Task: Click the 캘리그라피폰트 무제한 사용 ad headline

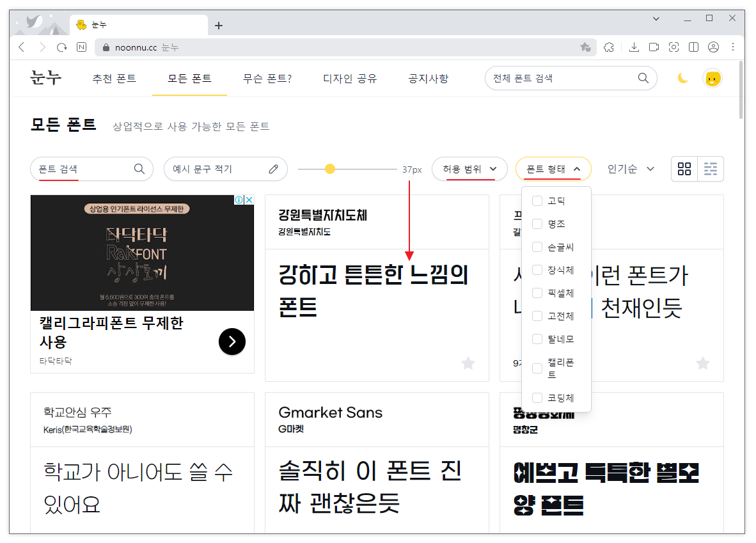Action: (111, 333)
